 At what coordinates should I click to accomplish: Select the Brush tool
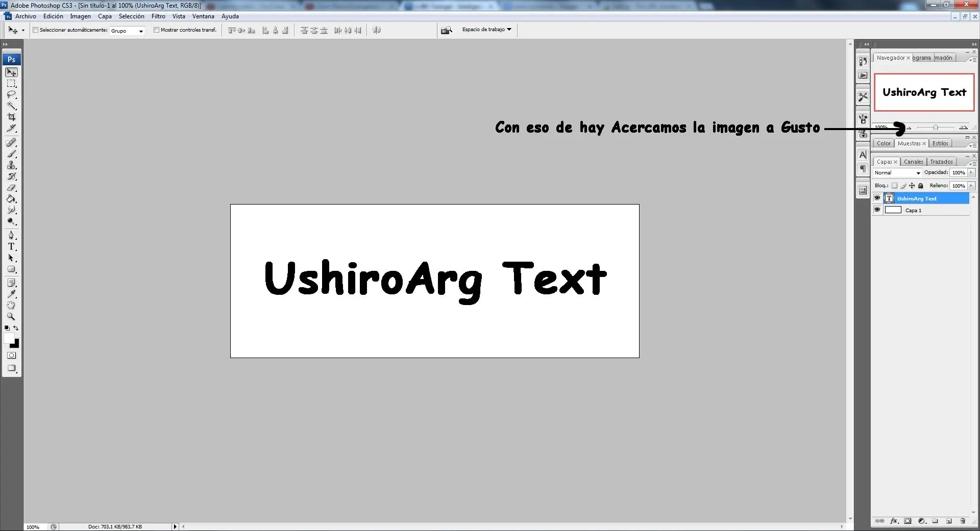(11, 154)
